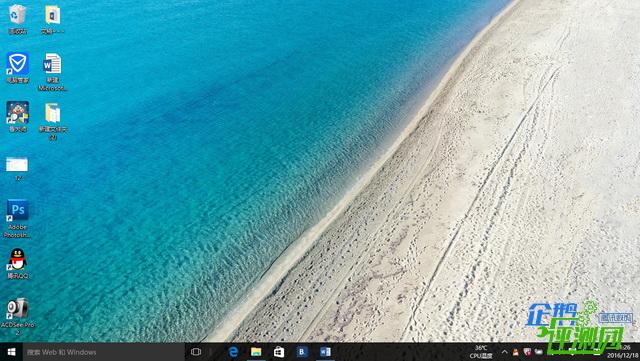Open the blue B app on taskbar
Viewport: 640px width, 361px height.
click(x=302, y=352)
